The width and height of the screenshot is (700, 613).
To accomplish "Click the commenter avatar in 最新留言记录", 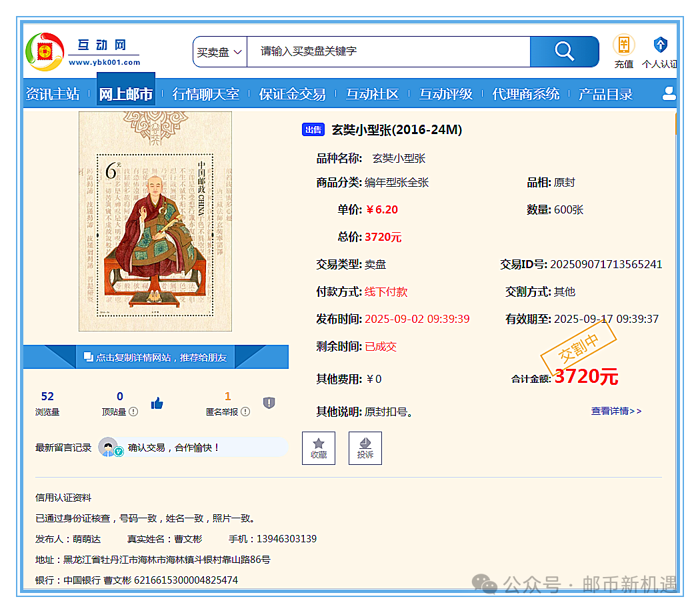I will pos(109,447).
